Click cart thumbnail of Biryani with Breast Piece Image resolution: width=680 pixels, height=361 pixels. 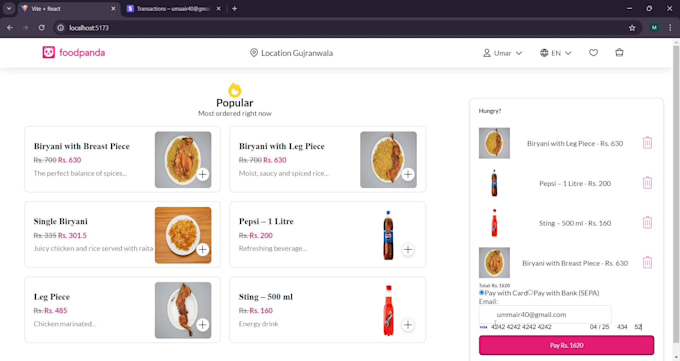click(x=494, y=263)
